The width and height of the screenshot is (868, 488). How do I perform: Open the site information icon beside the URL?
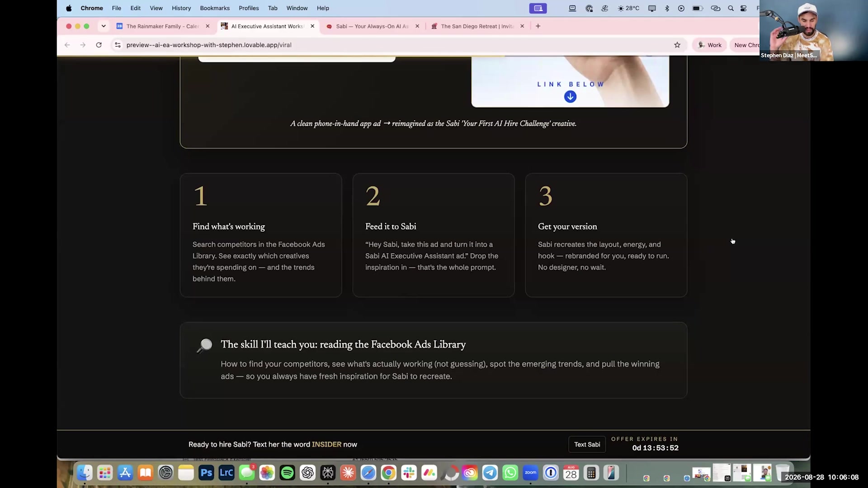point(118,45)
